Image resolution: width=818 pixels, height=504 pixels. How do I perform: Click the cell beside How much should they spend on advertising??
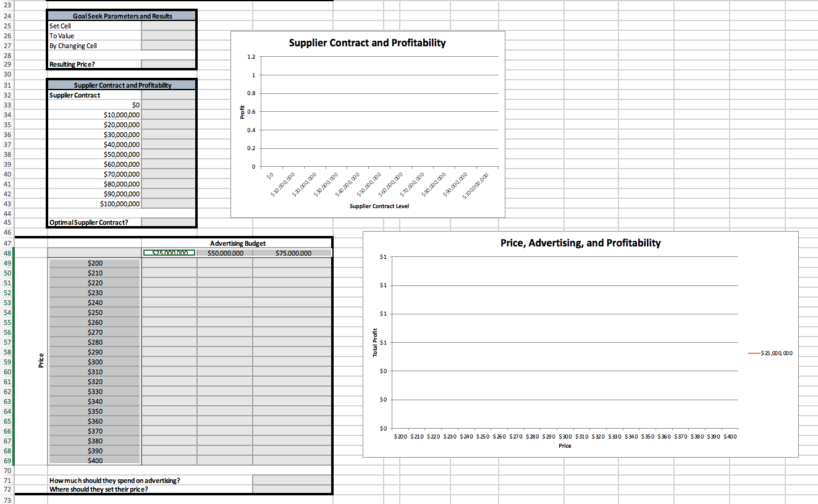pos(292,480)
